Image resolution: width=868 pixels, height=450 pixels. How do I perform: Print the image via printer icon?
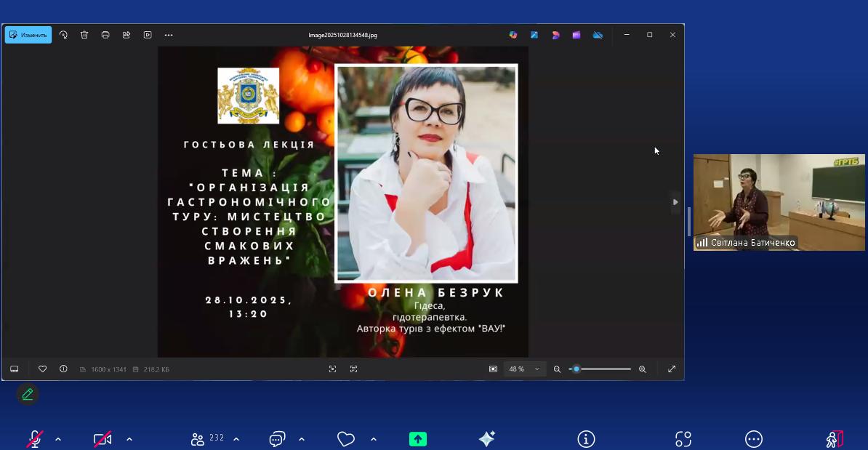[x=105, y=35]
